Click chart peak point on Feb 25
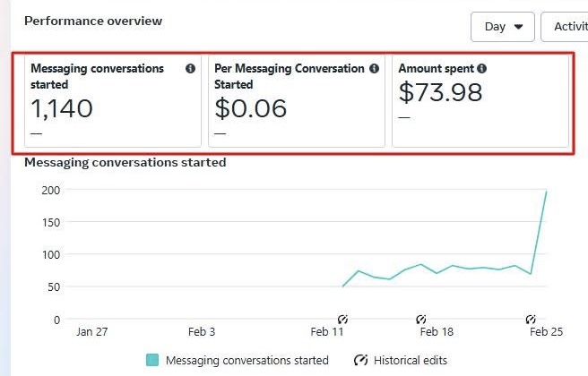The image size is (588, 376). tap(546, 192)
